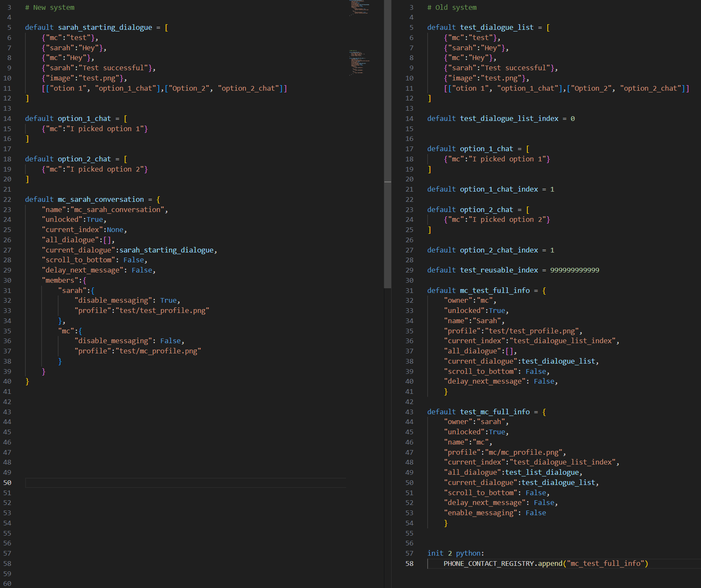
Task: Click 'option_1_chat_index = 1' on right
Action: [507, 189]
